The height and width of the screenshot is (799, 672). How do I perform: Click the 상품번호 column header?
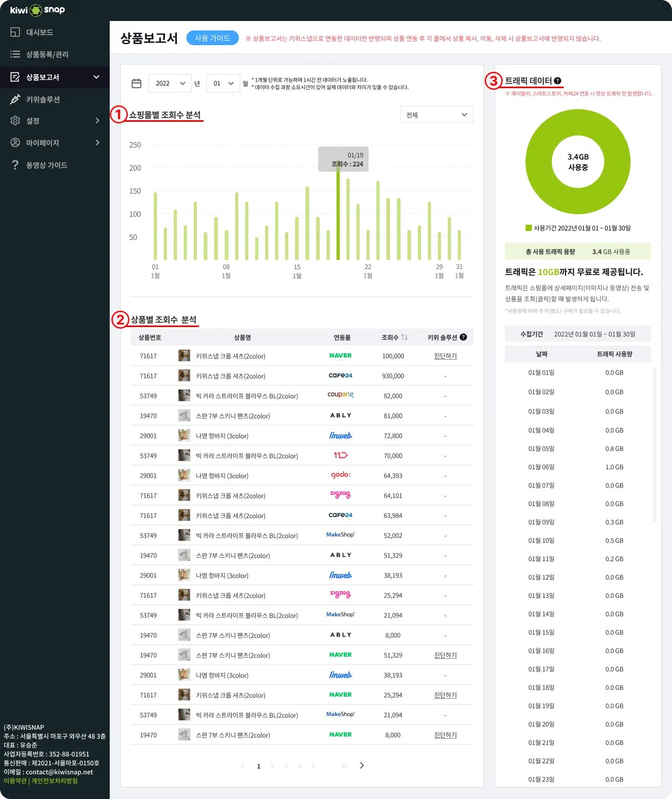pos(150,338)
